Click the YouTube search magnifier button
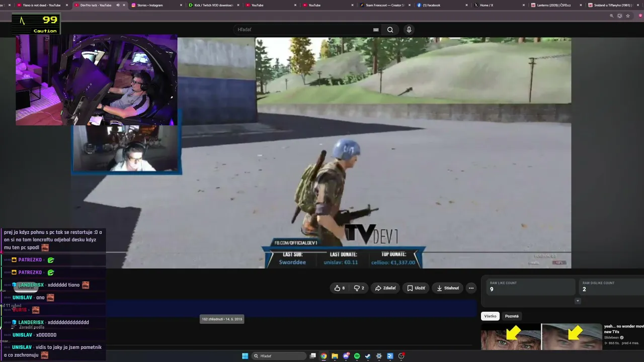The width and height of the screenshot is (644, 362). coord(390,30)
